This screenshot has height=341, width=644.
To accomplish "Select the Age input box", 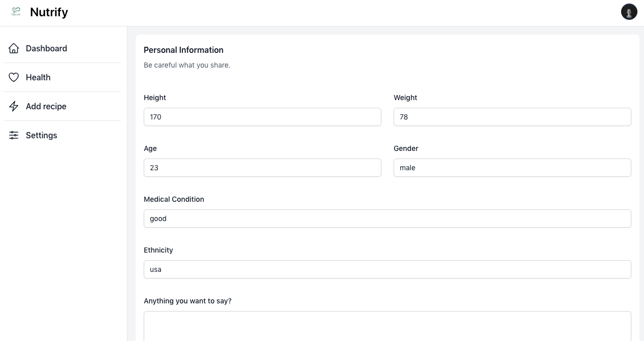I will (x=262, y=168).
